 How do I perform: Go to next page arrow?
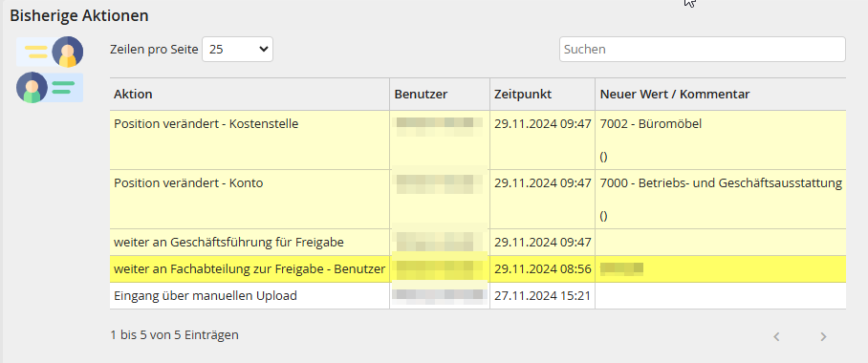pyautogui.click(x=823, y=336)
